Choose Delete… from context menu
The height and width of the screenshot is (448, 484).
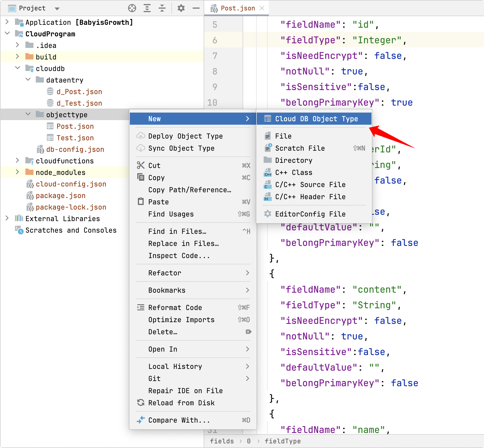pos(193,332)
